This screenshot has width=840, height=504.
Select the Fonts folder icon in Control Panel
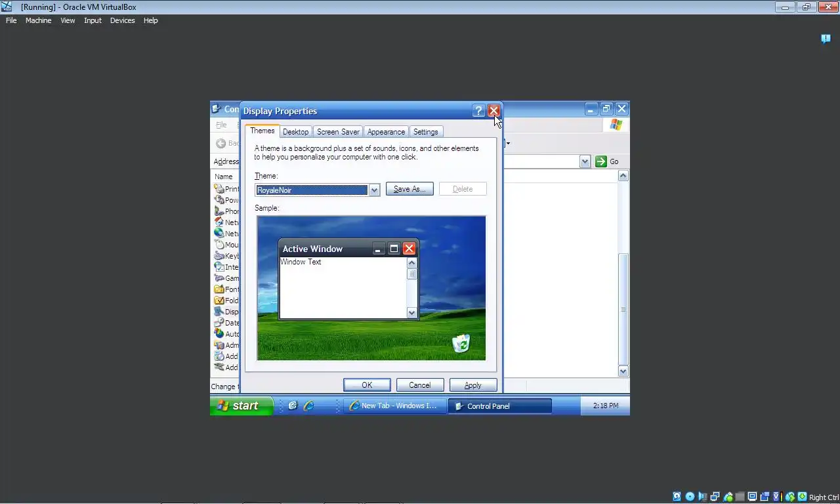coord(219,289)
